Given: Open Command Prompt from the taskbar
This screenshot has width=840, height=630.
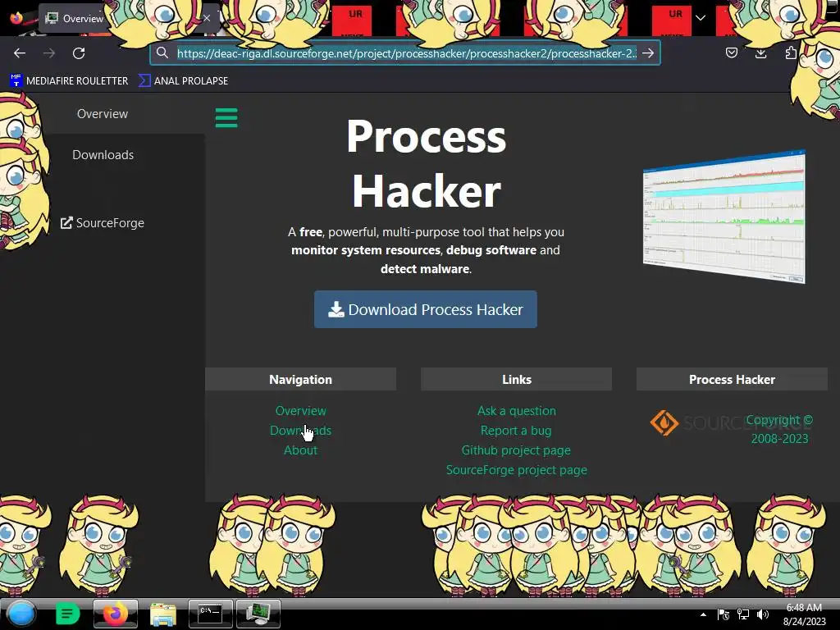Looking at the screenshot, I should (211, 614).
